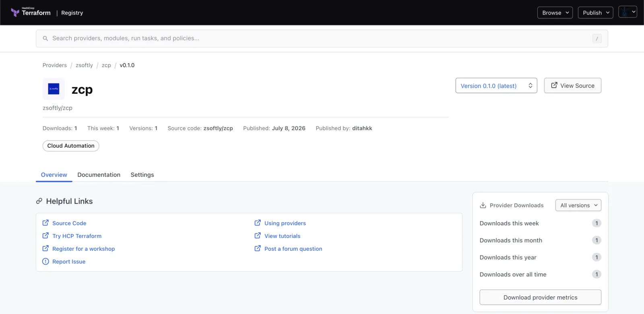This screenshot has height=314, width=644.
Task: Open the user avatar menu
Action: [x=627, y=12]
